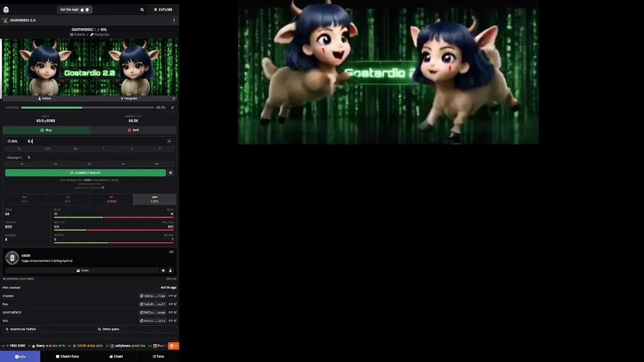Open trade settings icon beside Connect Wallet
644x362 pixels.
[171, 173]
